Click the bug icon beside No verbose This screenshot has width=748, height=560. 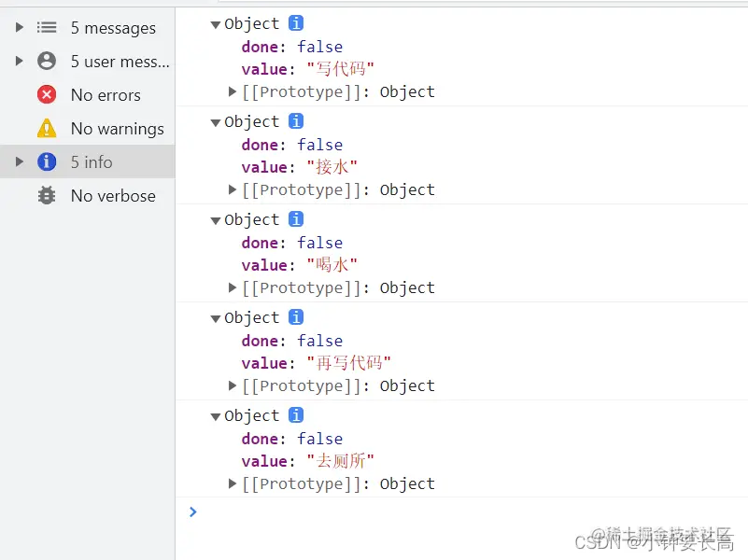coord(47,195)
